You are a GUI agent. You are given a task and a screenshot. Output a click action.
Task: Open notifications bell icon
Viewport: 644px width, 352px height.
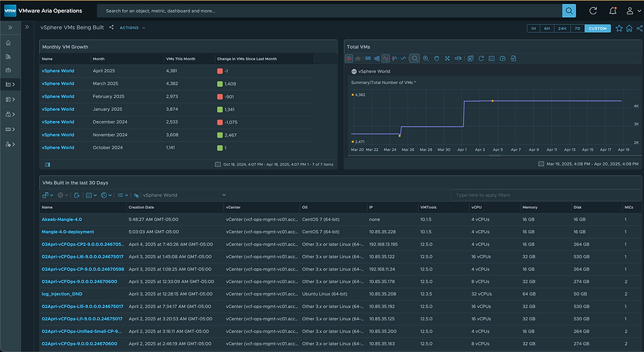click(x=612, y=11)
